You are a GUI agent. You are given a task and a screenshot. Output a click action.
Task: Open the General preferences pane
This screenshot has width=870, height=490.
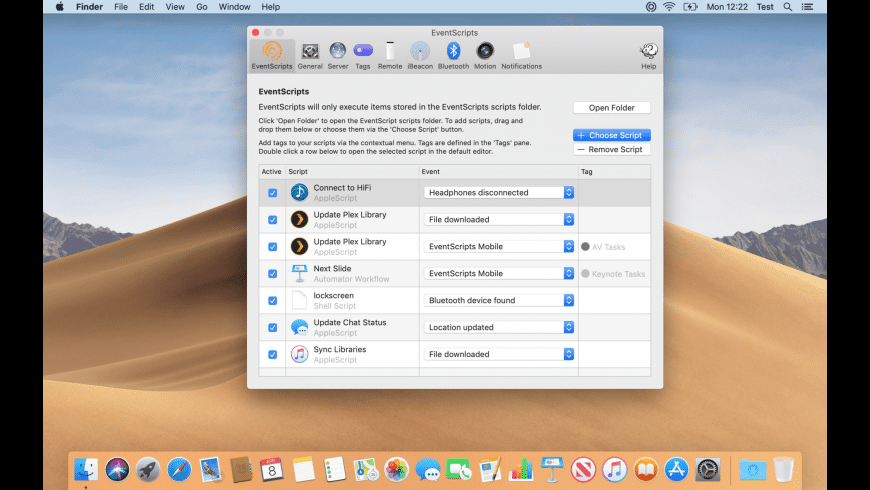pos(310,54)
